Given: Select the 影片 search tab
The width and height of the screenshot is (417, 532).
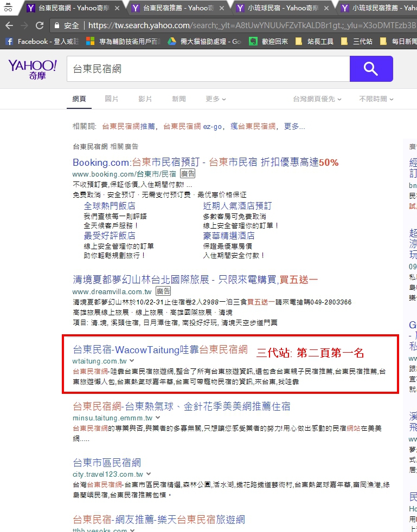Looking at the screenshot, I should [x=145, y=99].
